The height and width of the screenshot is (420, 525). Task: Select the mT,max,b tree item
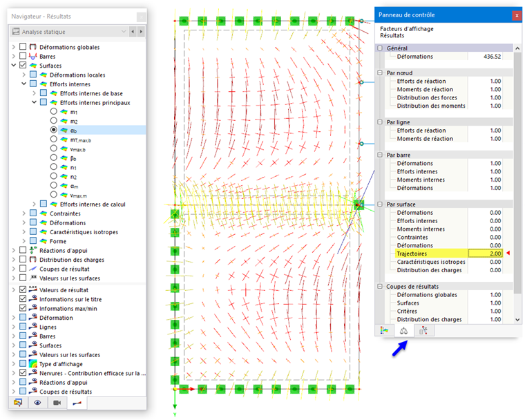81,140
